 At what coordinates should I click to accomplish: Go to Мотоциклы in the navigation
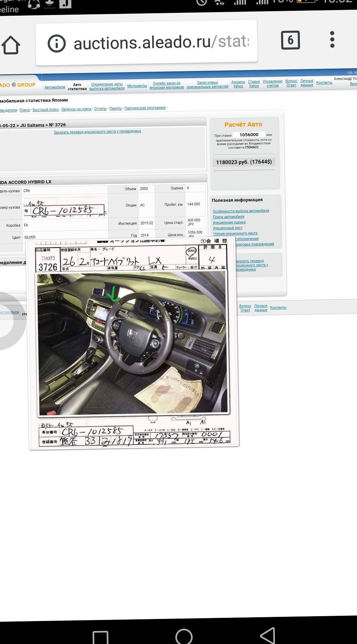pos(137,86)
